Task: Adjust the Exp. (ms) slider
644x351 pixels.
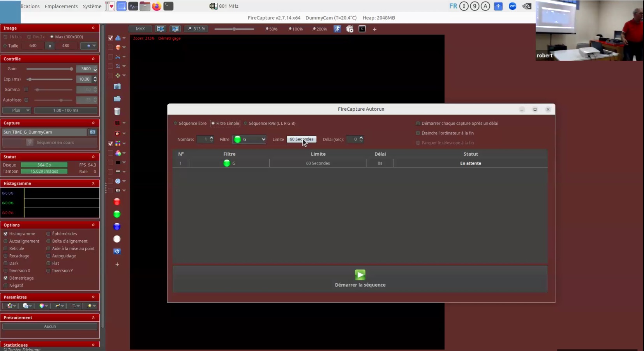Action: pos(49,79)
